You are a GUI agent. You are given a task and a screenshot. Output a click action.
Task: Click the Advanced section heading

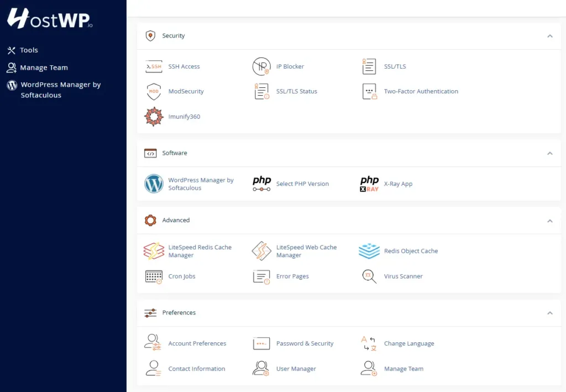[176, 220]
